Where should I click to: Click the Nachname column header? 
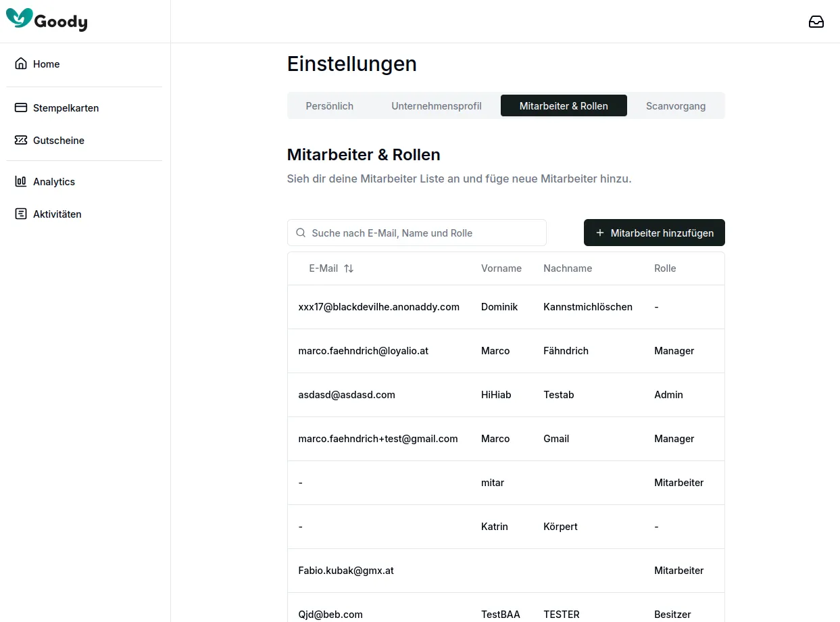[x=568, y=268]
